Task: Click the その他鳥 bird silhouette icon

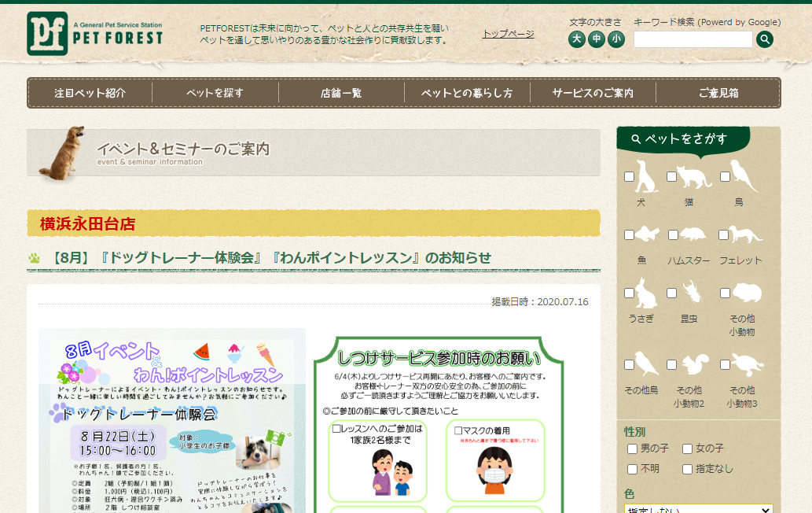Action: 647,364
